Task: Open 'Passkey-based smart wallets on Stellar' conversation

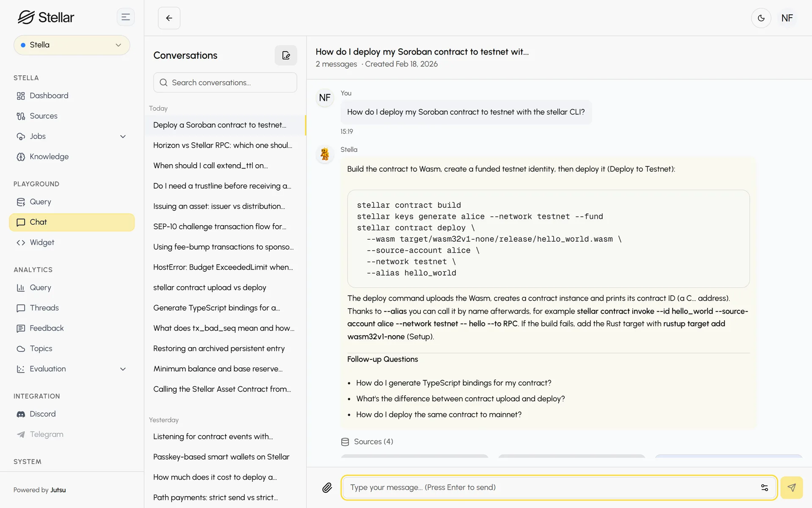Action: click(x=225, y=457)
